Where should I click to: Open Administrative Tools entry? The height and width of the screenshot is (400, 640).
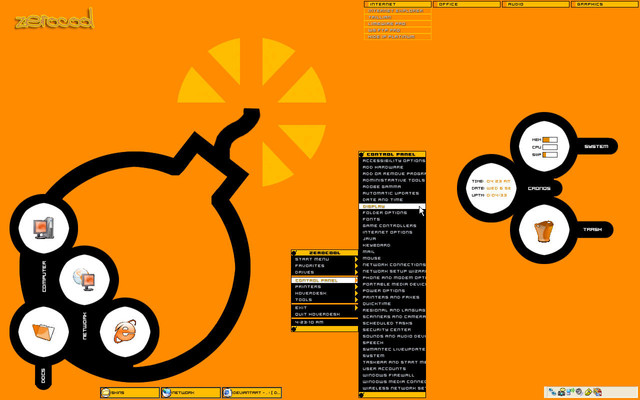point(392,180)
